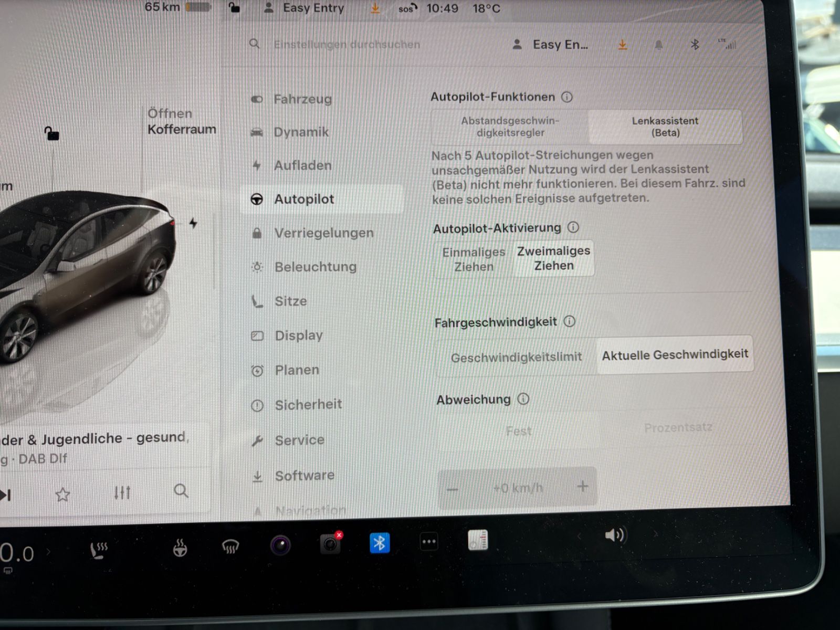Mark station as favorite with star

pos(62,494)
